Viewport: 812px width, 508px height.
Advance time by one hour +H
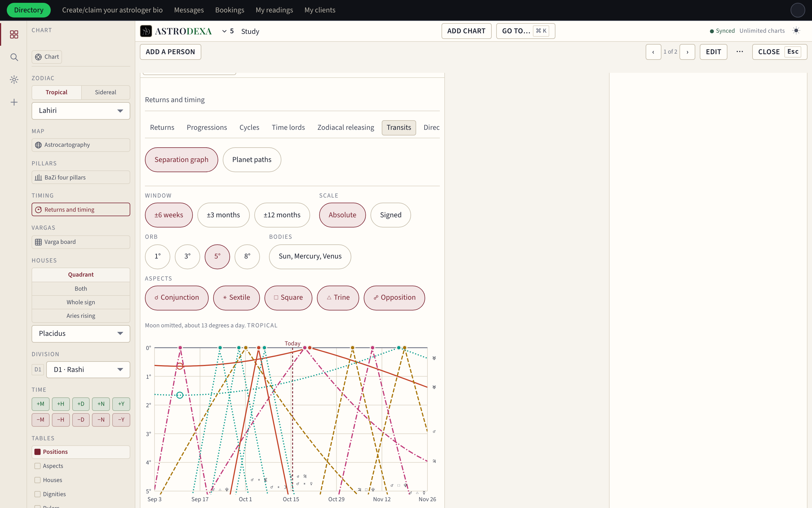[x=61, y=404]
